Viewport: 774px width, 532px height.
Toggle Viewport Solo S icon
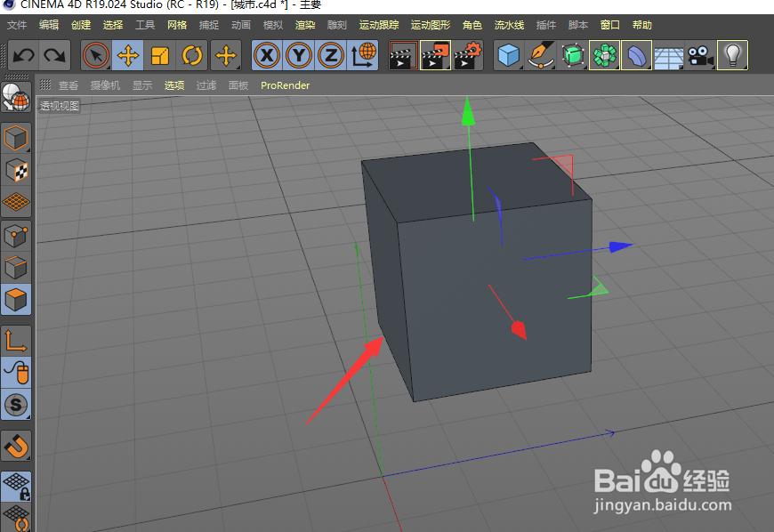point(16,405)
